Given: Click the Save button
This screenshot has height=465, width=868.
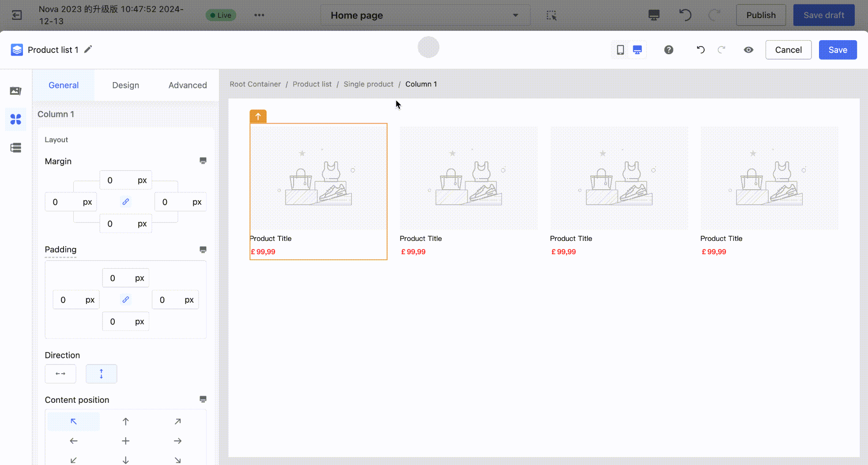Looking at the screenshot, I should pyautogui.click(x=838, y=50).
